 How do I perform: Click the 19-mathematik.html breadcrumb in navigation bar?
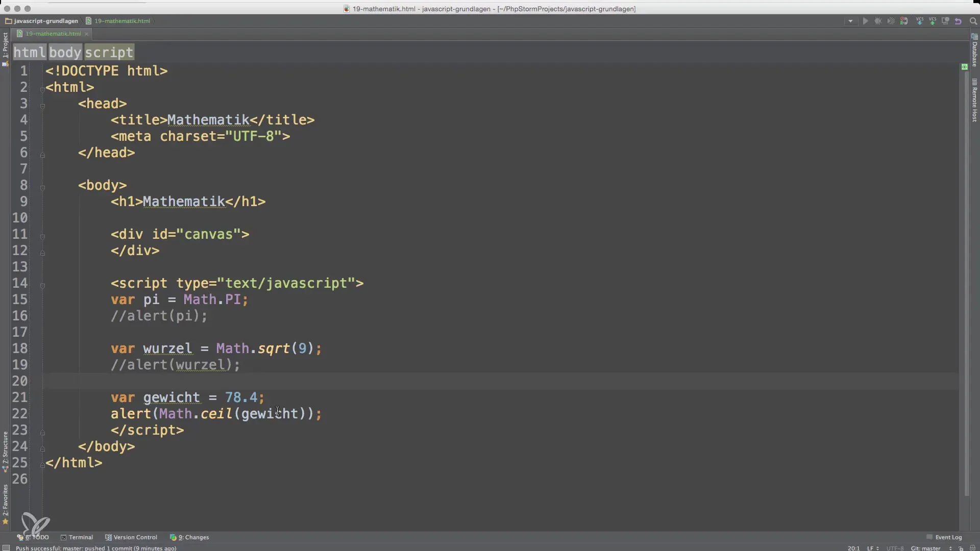pyautogui.click(x=118, y=21)
